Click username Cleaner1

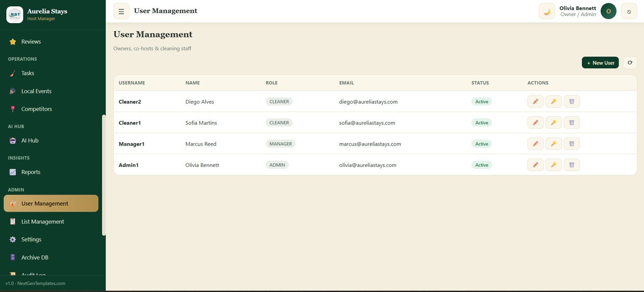(x=130, y=123)
